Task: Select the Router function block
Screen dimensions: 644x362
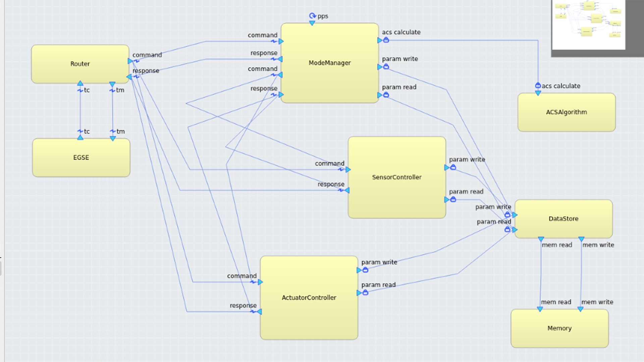Action: point(80,64)
